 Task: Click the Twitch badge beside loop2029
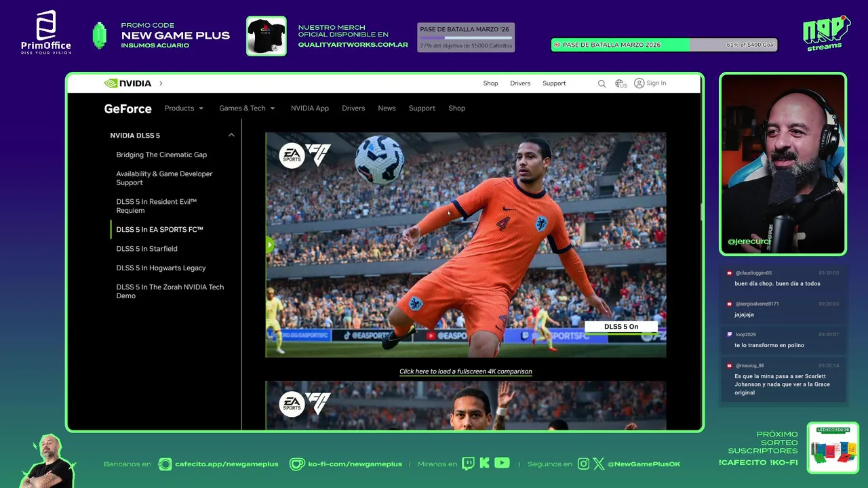click(730, 334)
